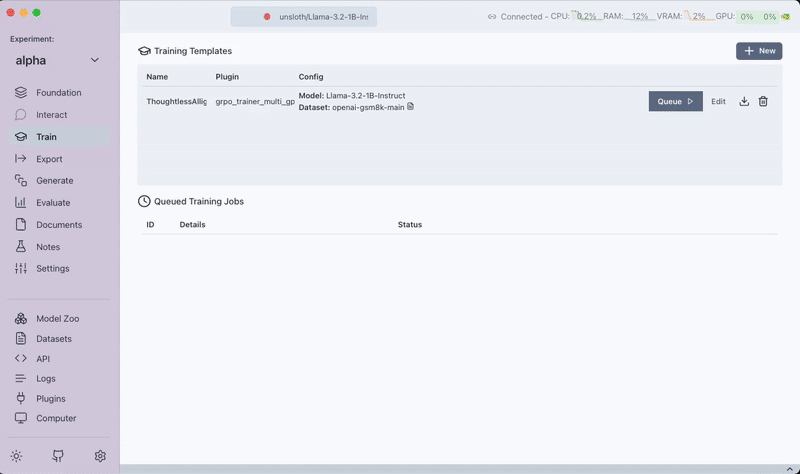Click the Status column header

(410, 225)
